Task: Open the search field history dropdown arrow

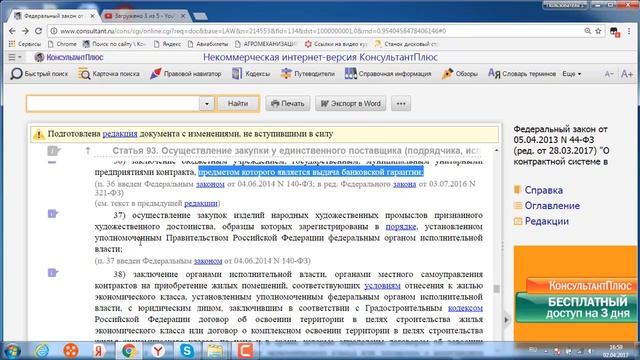Action: pos(207,104)
